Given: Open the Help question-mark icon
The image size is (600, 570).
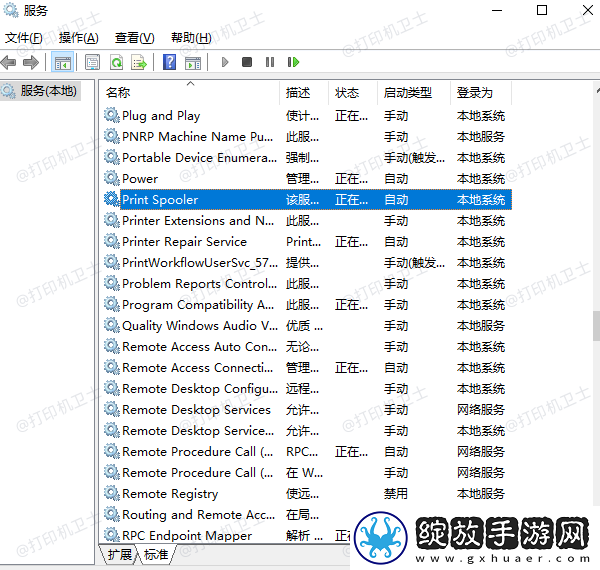Looking at the screenshot, I should pos(170,62).
